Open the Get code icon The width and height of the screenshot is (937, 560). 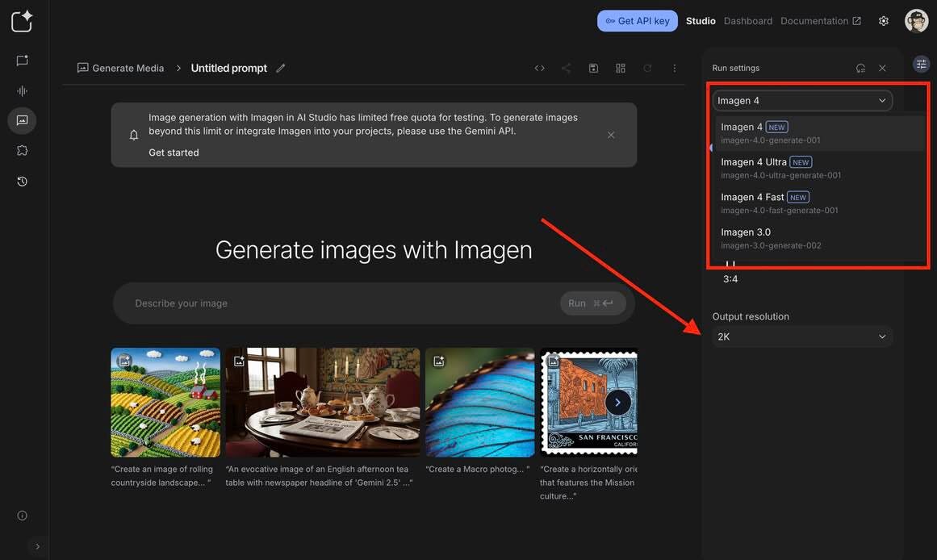coord(539,68)
